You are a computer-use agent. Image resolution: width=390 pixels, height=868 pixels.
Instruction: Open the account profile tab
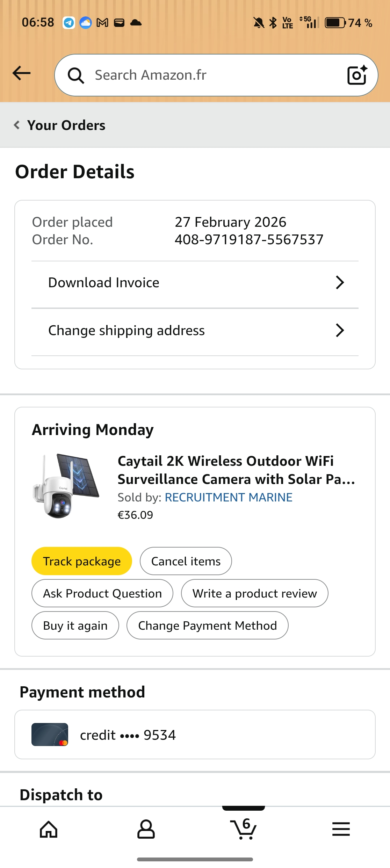coord(146,829)
